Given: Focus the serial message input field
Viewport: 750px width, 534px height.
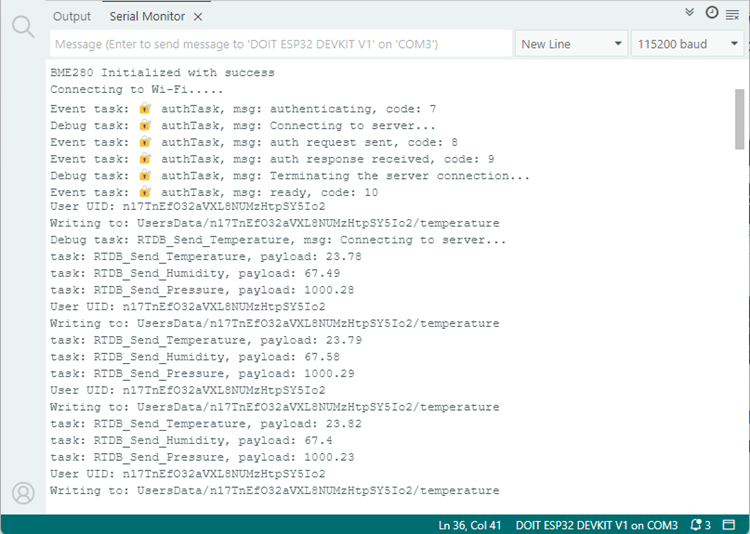Looking at the screenshot, I should pos(280,44).
